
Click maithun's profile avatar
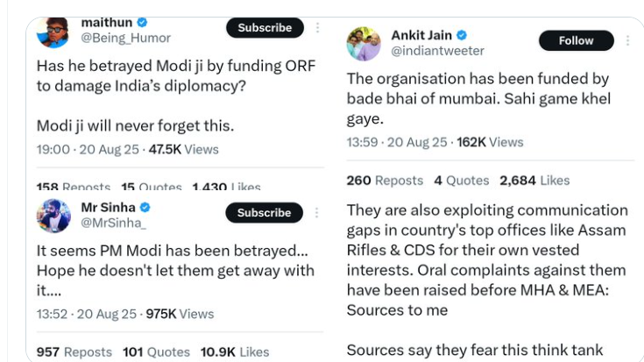click(x=53, y=30)
